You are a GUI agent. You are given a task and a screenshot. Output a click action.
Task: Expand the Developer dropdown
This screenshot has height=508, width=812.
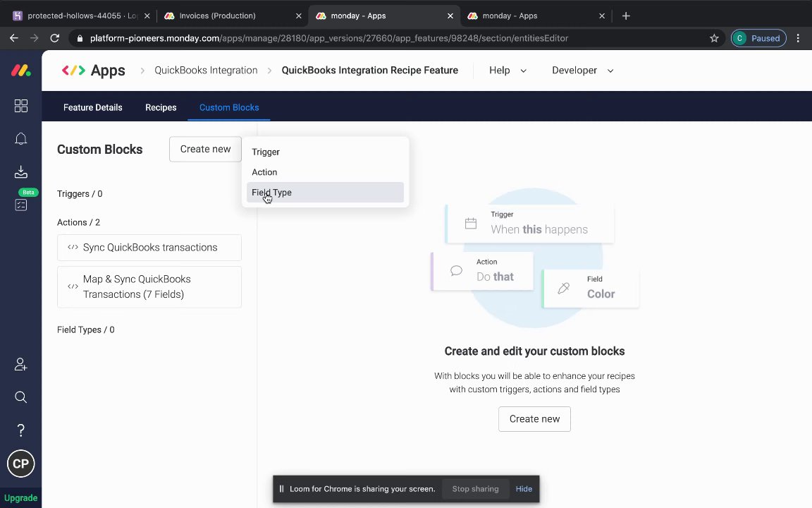[x=583, y=70]
